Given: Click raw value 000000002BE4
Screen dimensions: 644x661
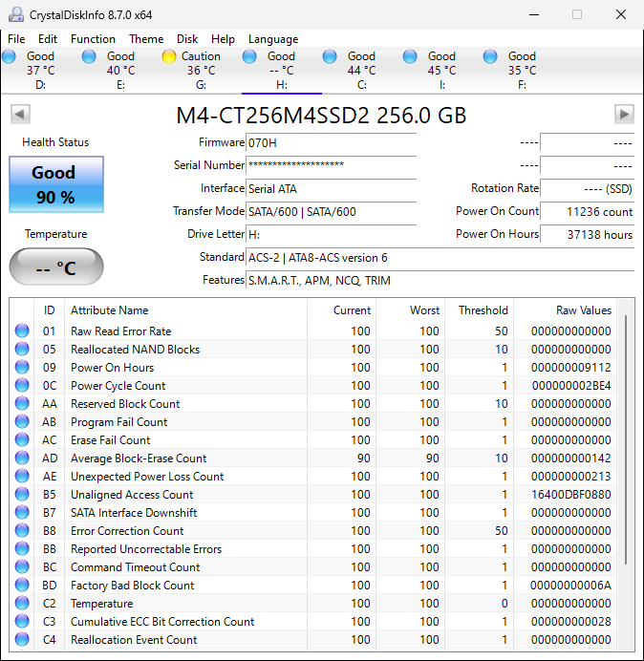Looking at the screenshot, I should (x=571, y=385).
